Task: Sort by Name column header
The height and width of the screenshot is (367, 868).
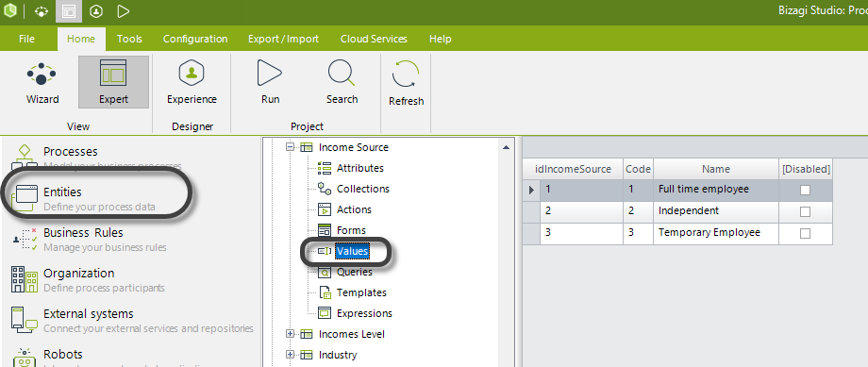Action: 716,169
